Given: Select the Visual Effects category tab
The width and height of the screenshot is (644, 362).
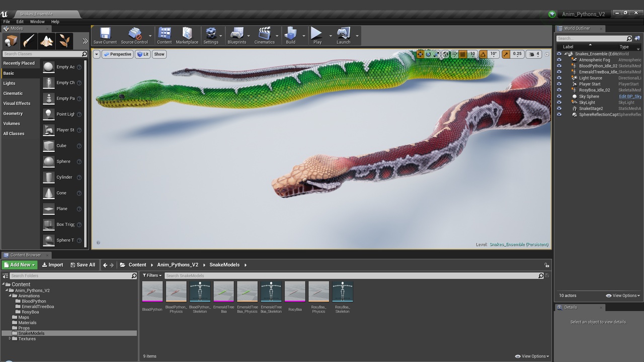Looking at the screenshot, I should (x=20, y=104).
